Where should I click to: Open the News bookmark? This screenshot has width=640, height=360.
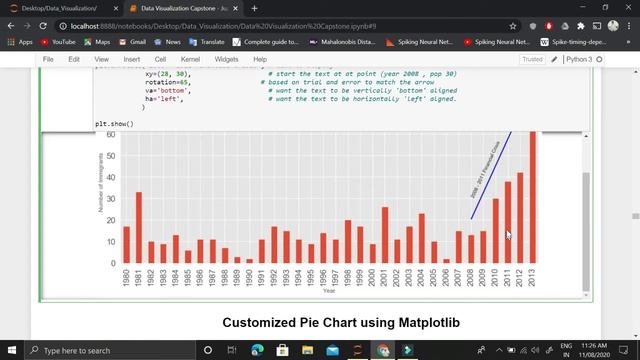click(x=168, y=42)
